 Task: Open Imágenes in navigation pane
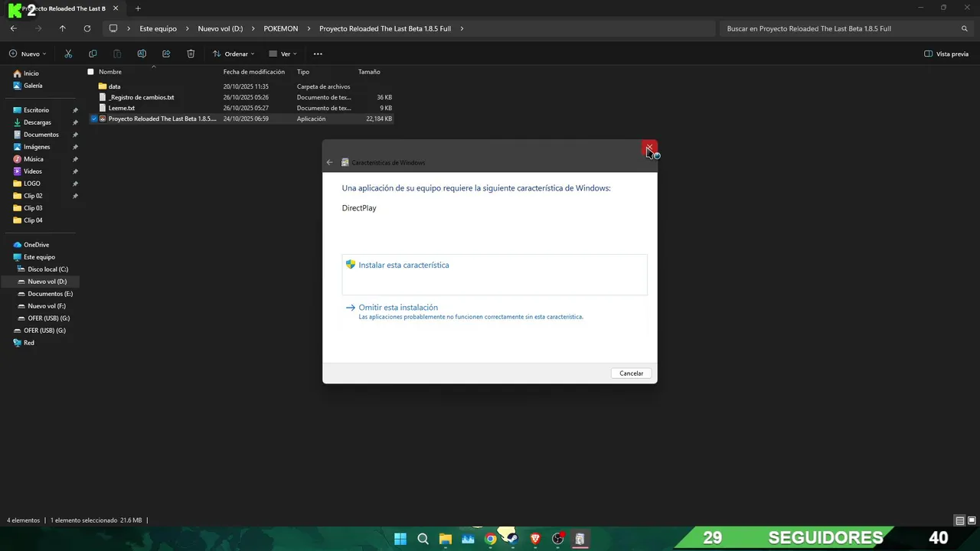pyautogui.click(x=37, y=147)
